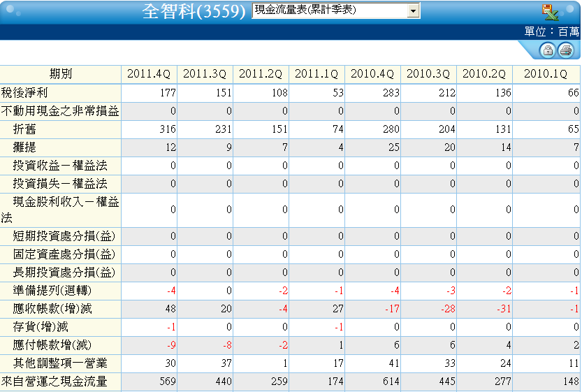
Task: Click the 其他調整項－營業 row label
Action: 60,363
